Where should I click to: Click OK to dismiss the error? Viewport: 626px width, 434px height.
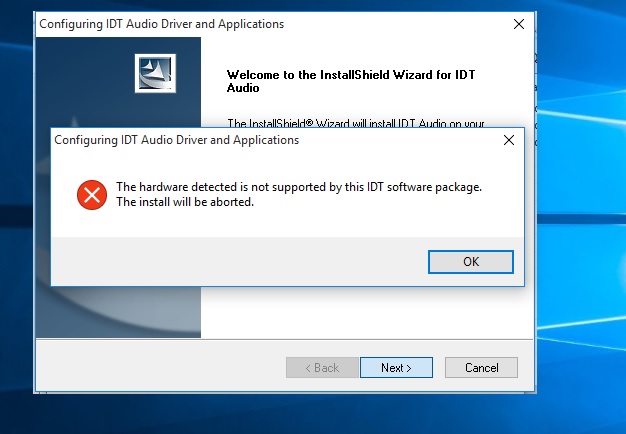[471, 262]
